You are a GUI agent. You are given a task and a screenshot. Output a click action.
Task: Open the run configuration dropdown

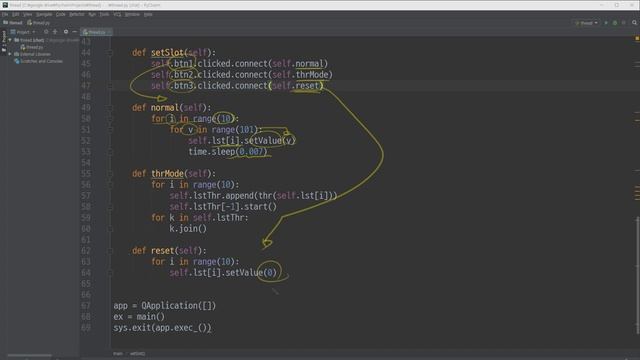point(586,23)
